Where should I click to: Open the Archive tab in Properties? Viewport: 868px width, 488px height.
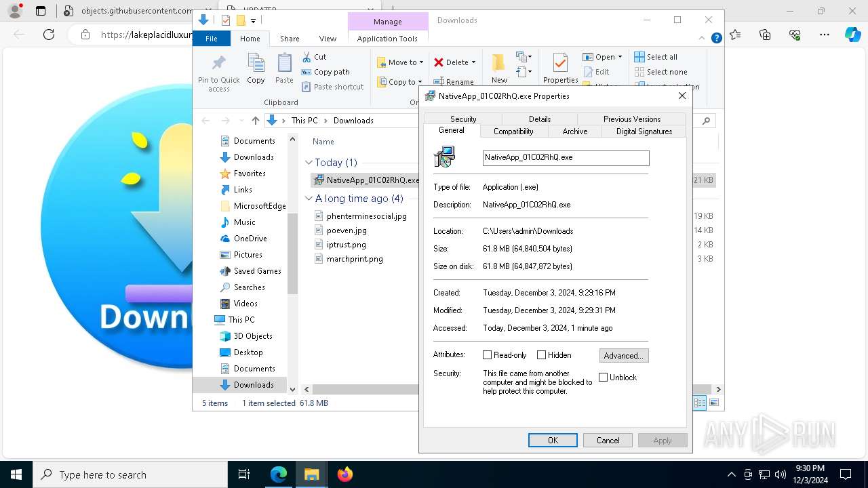pos(575,131)
